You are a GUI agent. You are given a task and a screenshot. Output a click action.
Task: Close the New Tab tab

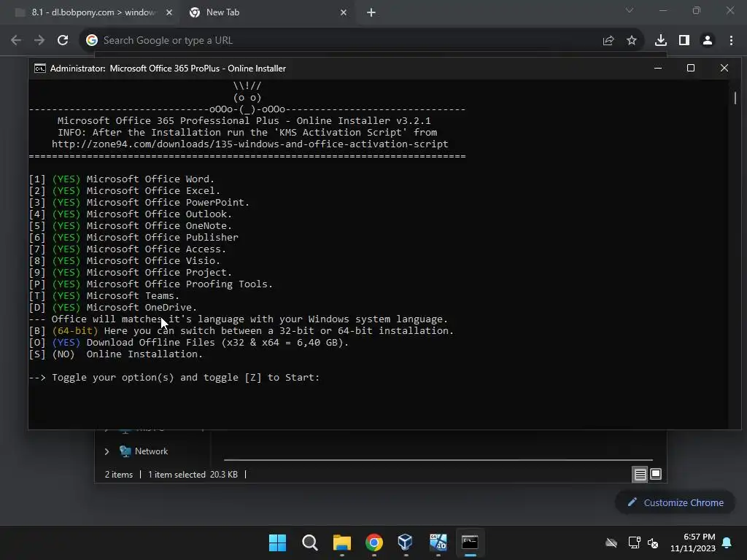(344, 13)
